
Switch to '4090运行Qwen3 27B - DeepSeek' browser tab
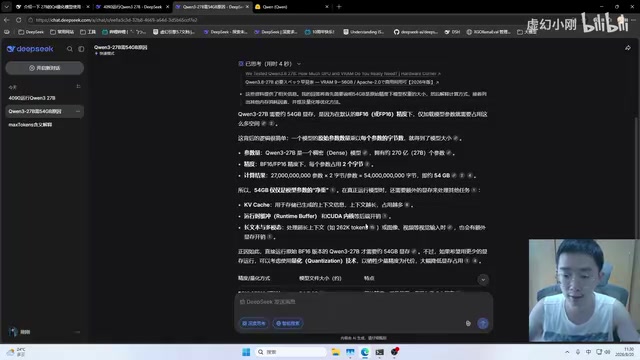tap(132, 7)
